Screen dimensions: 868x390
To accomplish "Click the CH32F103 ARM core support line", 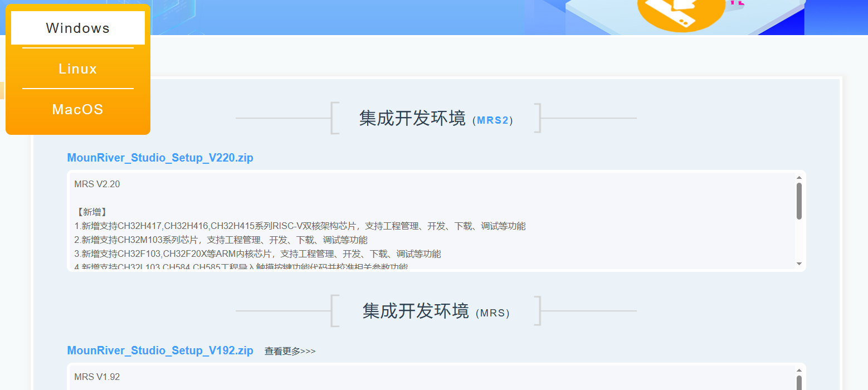I will (257, 254).
